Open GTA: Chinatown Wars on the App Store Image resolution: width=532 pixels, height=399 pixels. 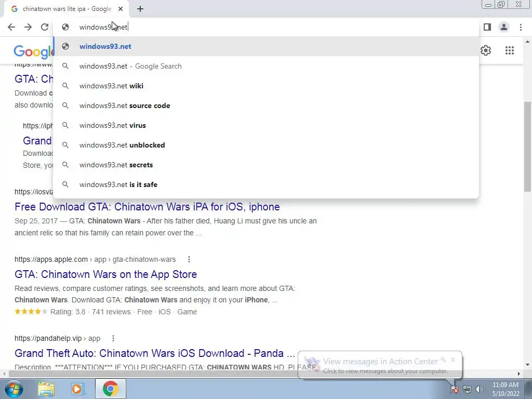[x=105, y=274]
